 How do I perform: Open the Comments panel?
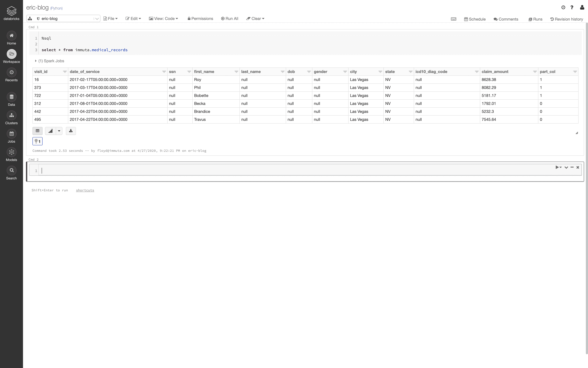[506, 19]
